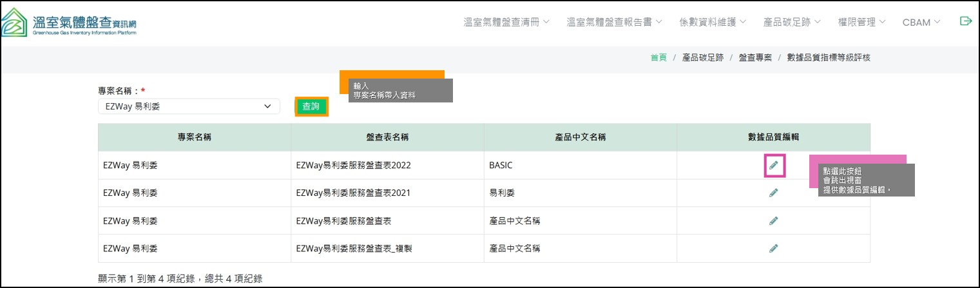Viewport: 980px width, 288px height.
Task: Click 盤查專案 breadcrumb link
Action: tap(754, 57)
